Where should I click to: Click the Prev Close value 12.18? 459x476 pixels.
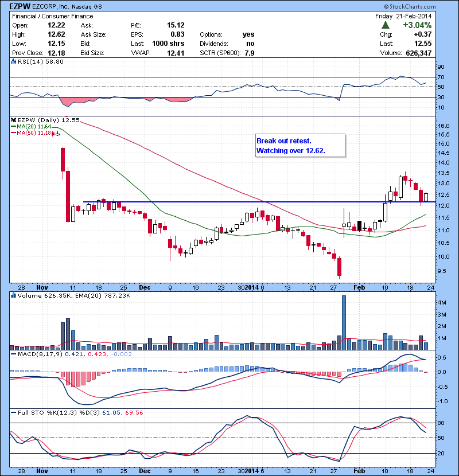[56, 53]
